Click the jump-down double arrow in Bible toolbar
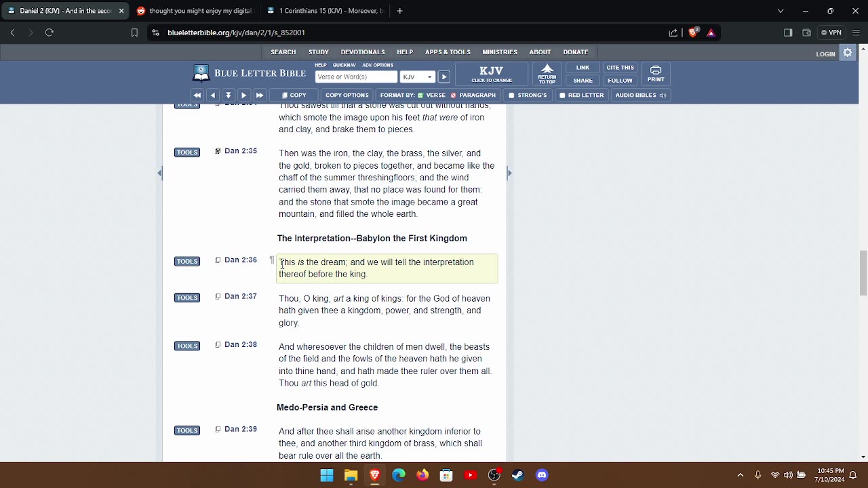This screenshot has height=488, width=868. tap(229, 96)
